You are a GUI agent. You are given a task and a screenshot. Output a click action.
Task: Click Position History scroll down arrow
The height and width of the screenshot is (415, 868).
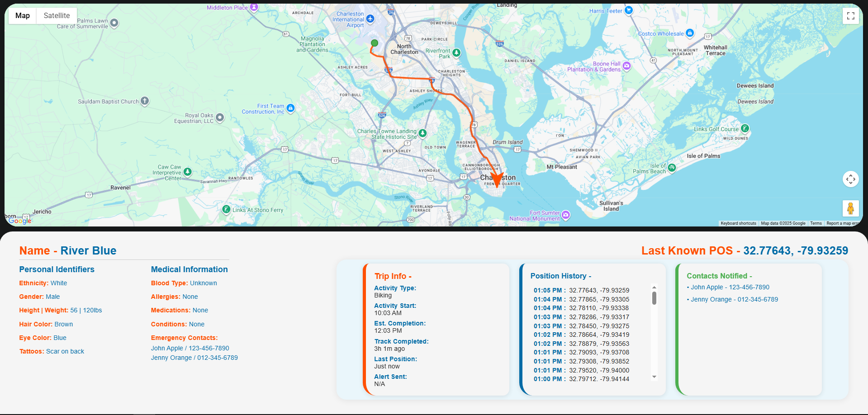654,377
